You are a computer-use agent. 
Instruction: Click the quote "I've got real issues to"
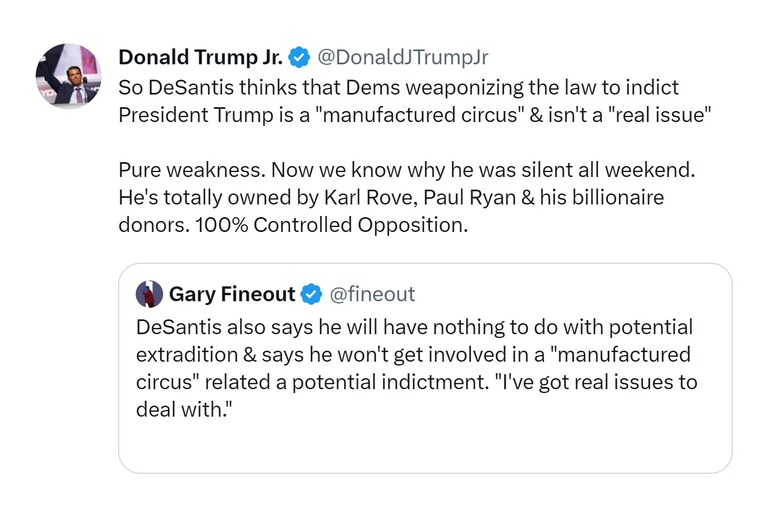point(588,383)
